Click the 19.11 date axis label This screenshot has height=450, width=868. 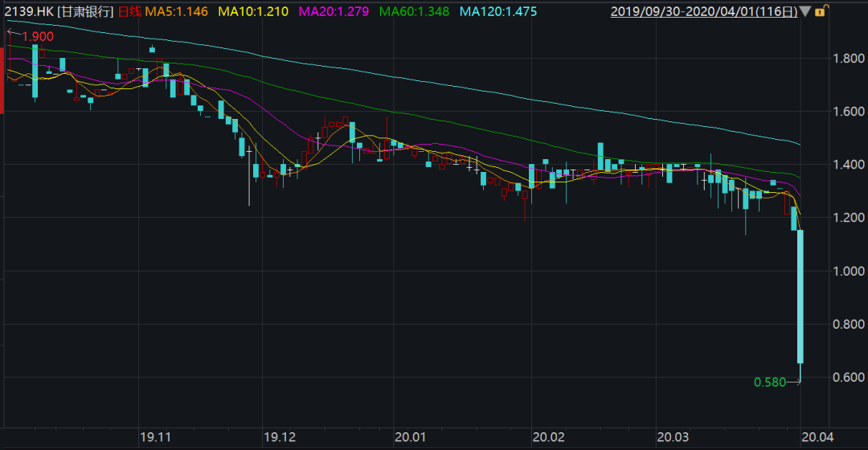tap(156, 437)
